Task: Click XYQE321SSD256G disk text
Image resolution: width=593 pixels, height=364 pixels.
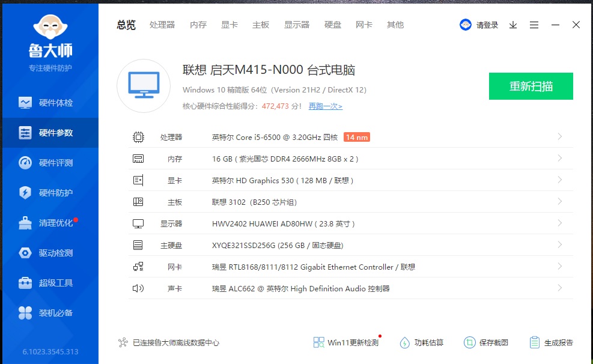Action: click(x=278, y=245)
